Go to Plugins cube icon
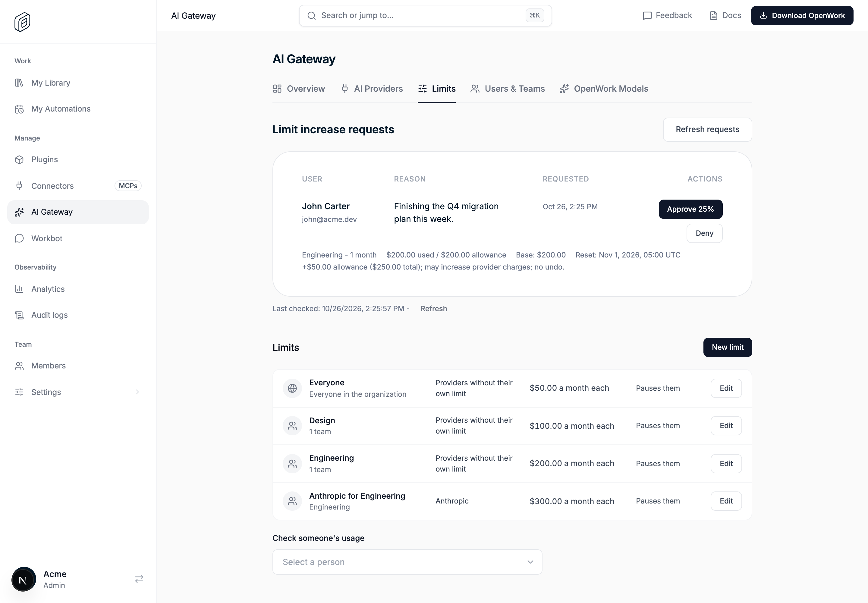Viewport: 868px width, 603px height. coord(19,160)
